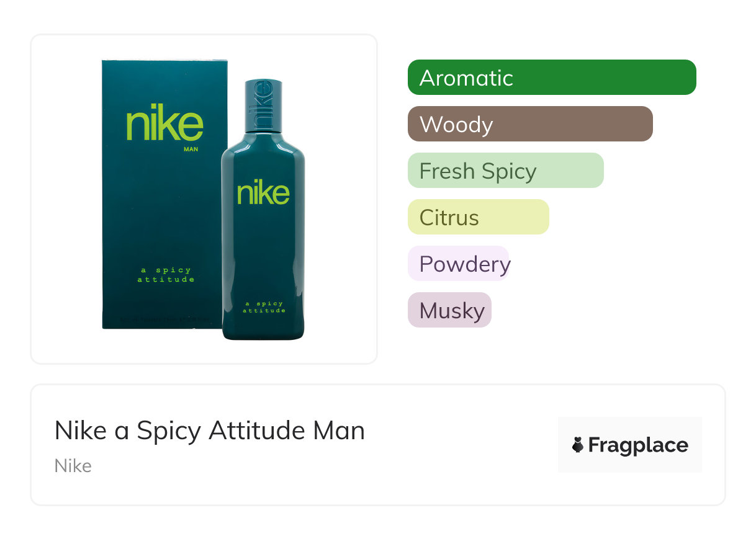Click "a spicy attitude" label on the bottle
This screenshot has width=756, height=536.
click(264, 307)
